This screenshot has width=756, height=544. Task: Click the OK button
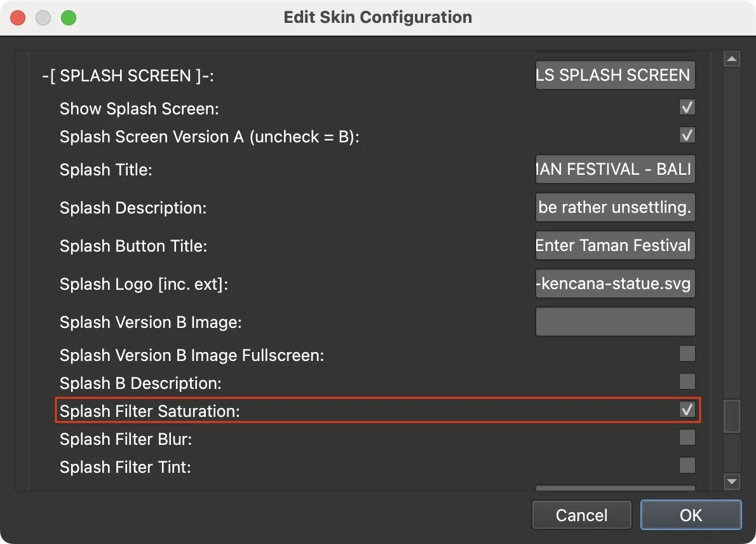click(x=691, y=515)
